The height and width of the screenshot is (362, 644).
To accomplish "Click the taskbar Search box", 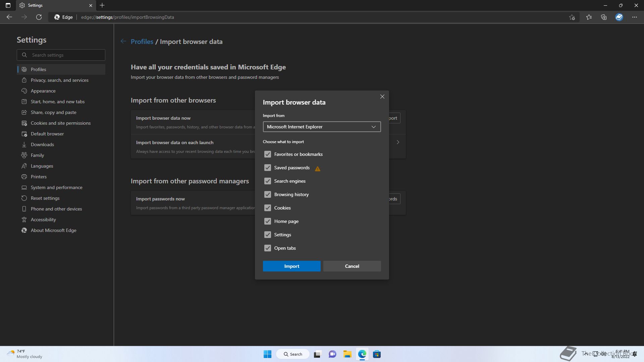I will coord(293,354).
